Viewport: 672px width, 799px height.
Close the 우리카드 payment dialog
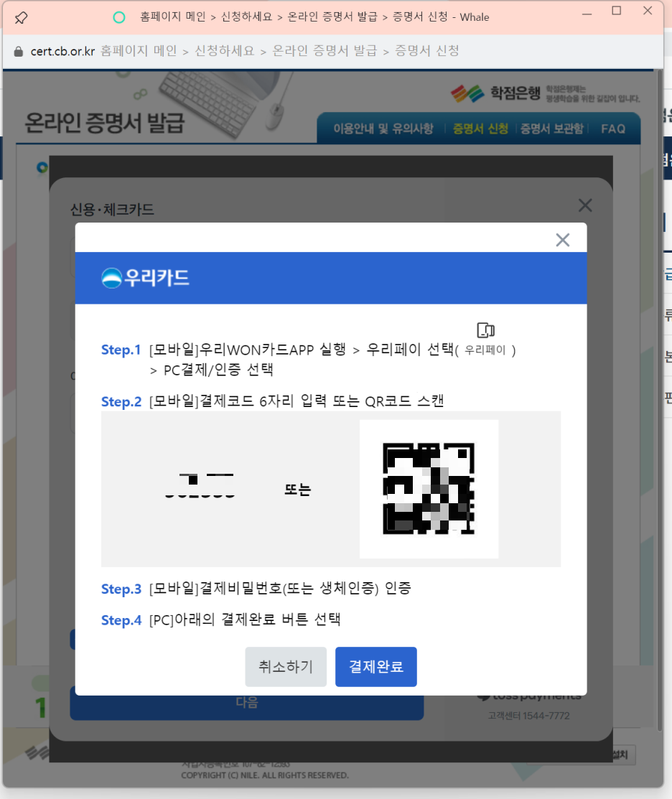pyautogui.click(x=562, y=240)
